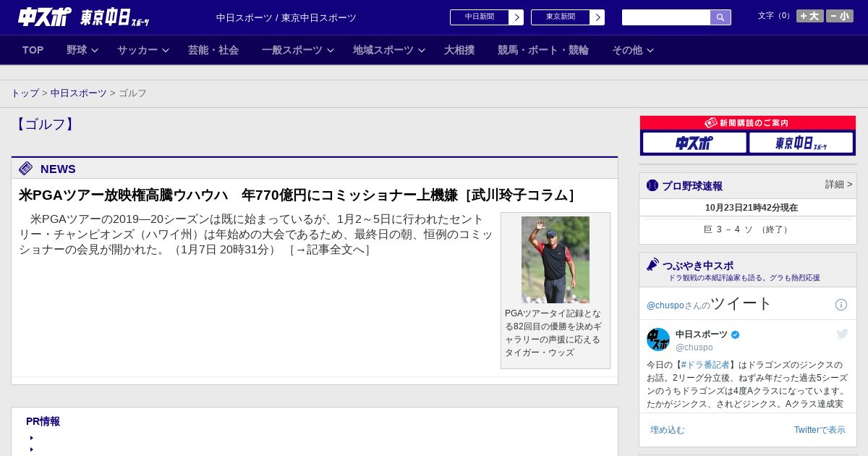
Task: Click the 中日スポーツ Twitter avatar
Action: pos(658,339)
